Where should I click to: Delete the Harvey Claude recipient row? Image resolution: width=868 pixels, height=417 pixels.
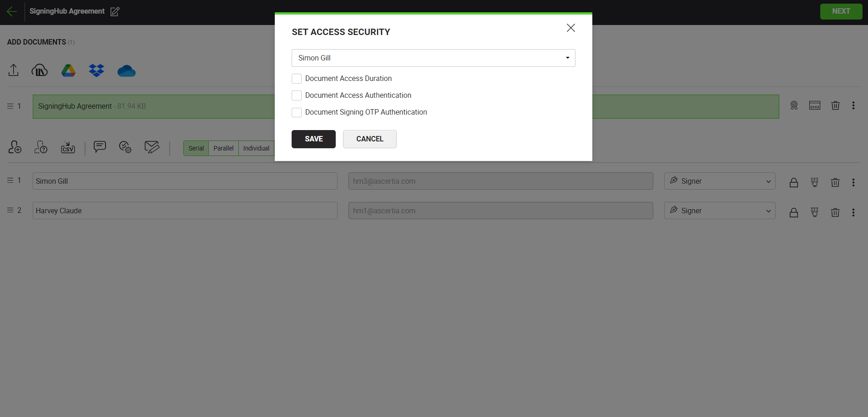coord(835,212)
